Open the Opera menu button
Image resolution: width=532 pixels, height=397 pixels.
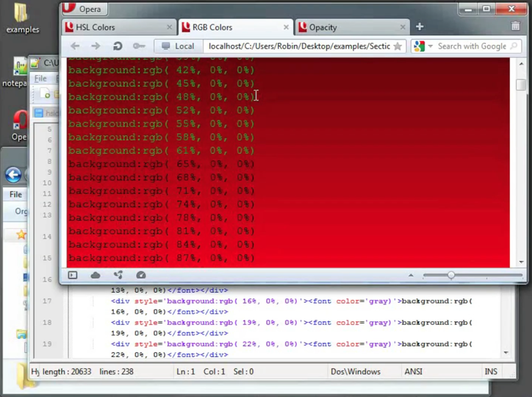85,9
